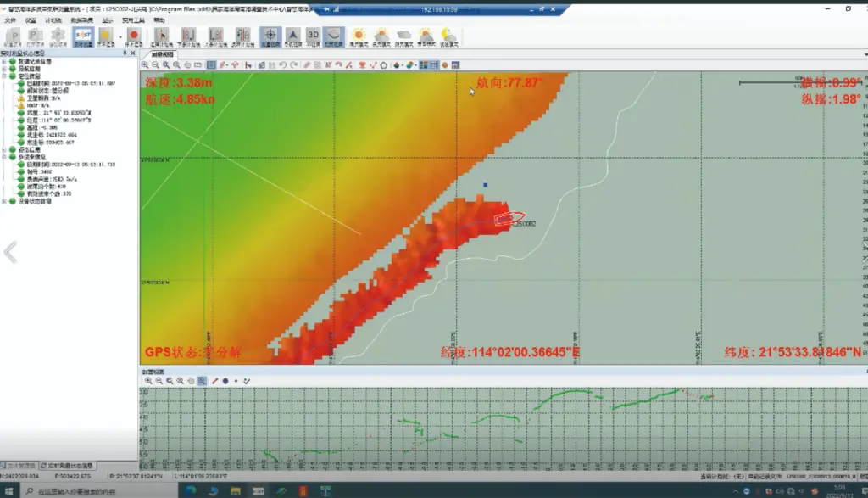Screen dimensions: 868x498
Task: Select the pan hand tool in map toolbar
Action: [187, 64]
